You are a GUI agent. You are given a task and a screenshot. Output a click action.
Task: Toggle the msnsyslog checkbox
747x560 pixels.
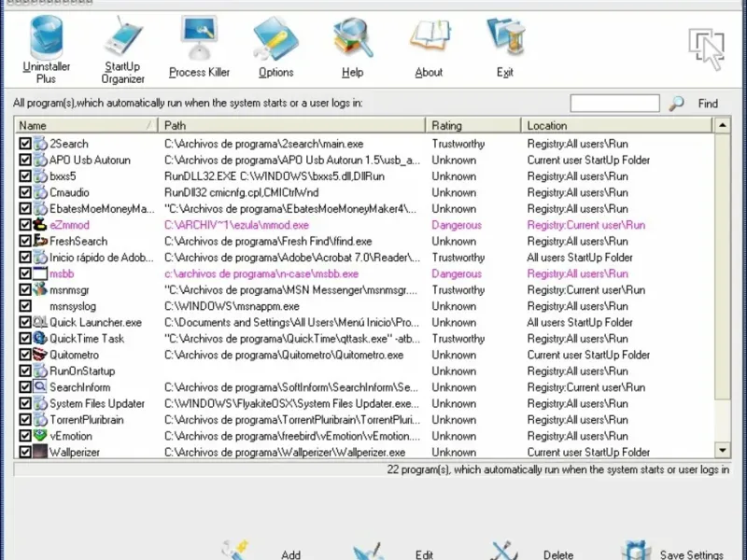click(25, 306)
